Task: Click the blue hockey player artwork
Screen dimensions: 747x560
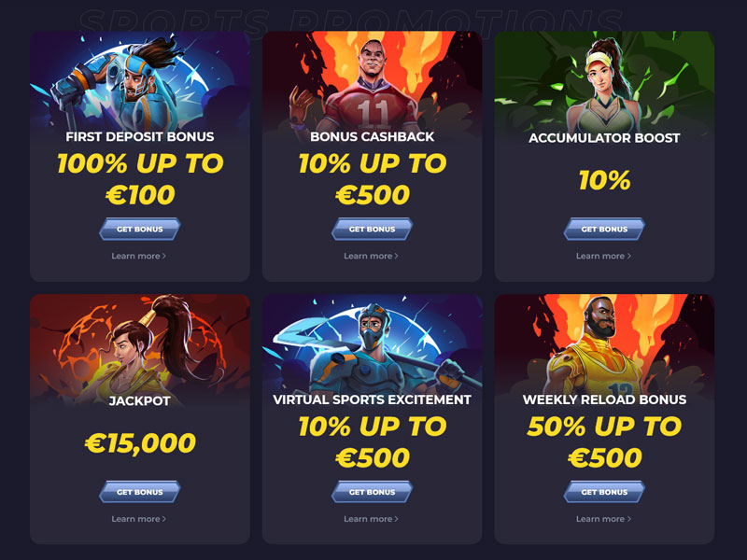Action: 139,81
